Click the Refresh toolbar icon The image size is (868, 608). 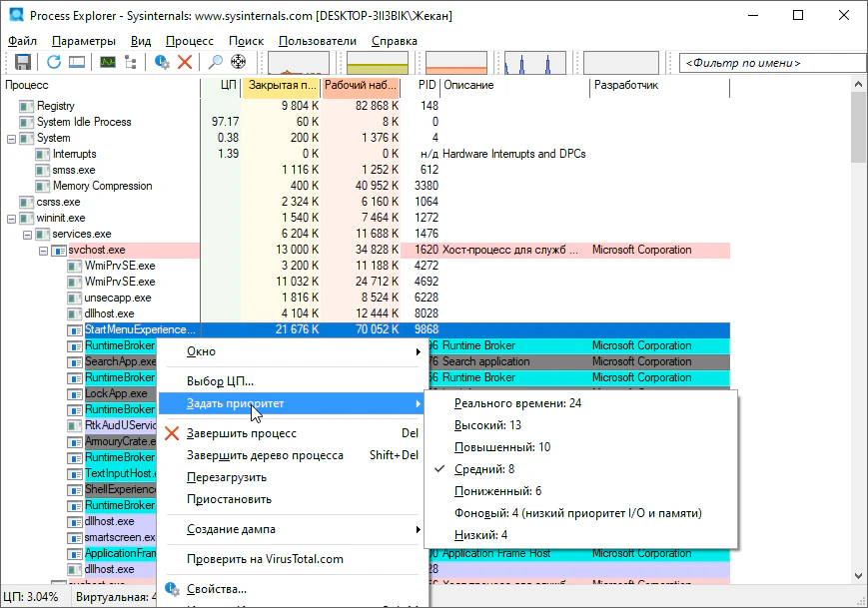[x=54, y=62]
